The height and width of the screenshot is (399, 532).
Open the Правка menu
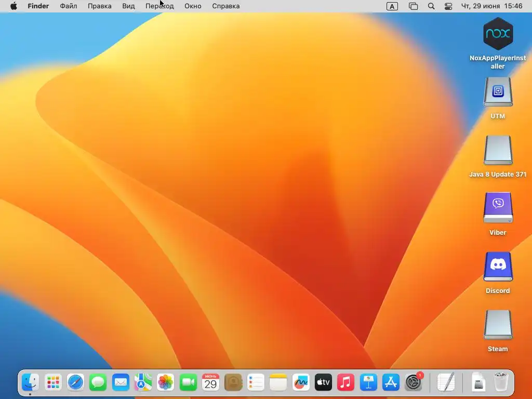coord(99,6)
